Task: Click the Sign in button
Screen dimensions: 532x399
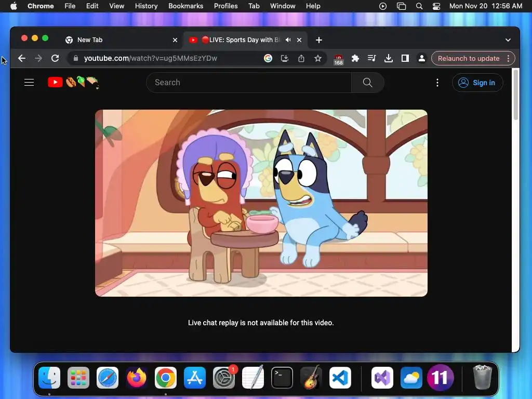Action: tap(477, 83)
